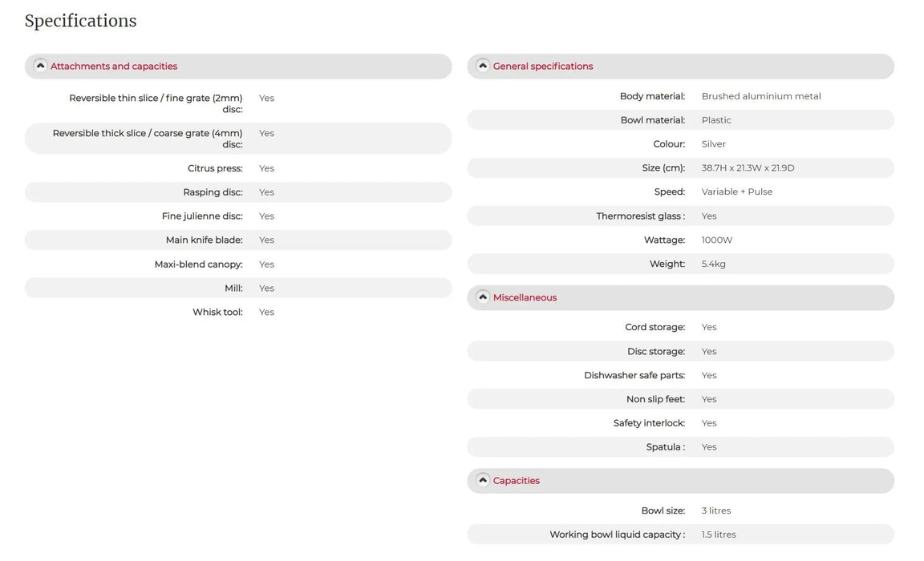Select the Fine julienne disc label
This screenshot has height=561, width=924.
pyautogui.click(x=202, y=216)
